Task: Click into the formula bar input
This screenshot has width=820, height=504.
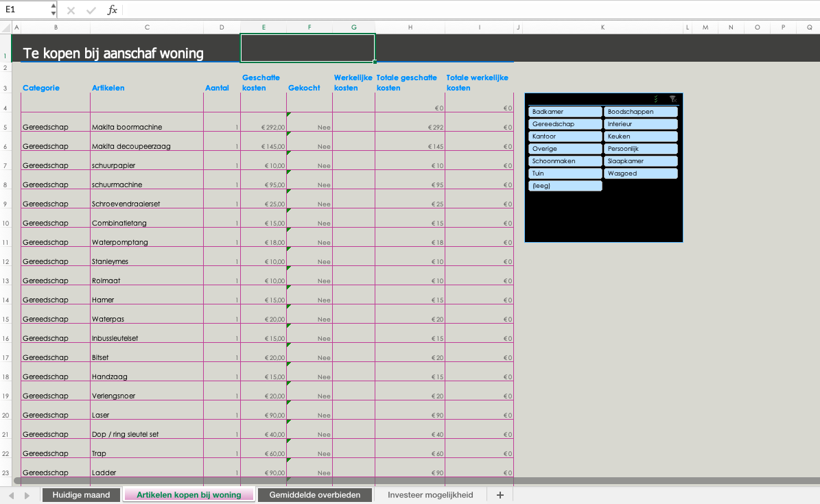Action: pos(471,10)
